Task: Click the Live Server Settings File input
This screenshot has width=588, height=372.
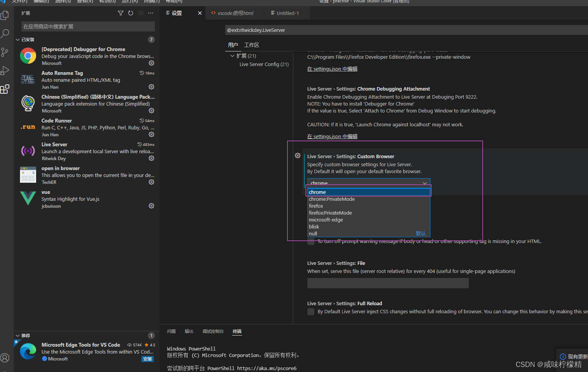Action: pyautogui.click(x=388, y=283)
